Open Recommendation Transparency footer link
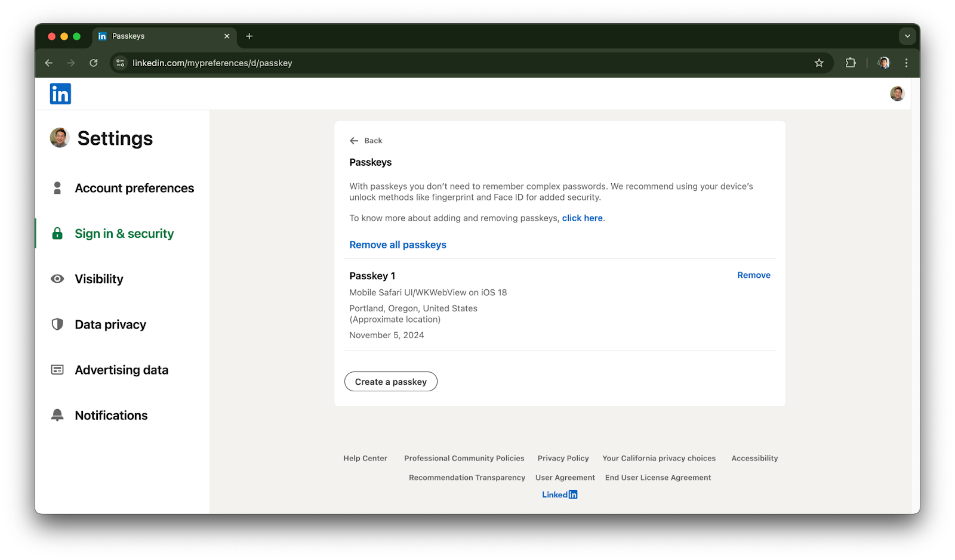This screenshot has width=955, height=560. pos(467,478)
